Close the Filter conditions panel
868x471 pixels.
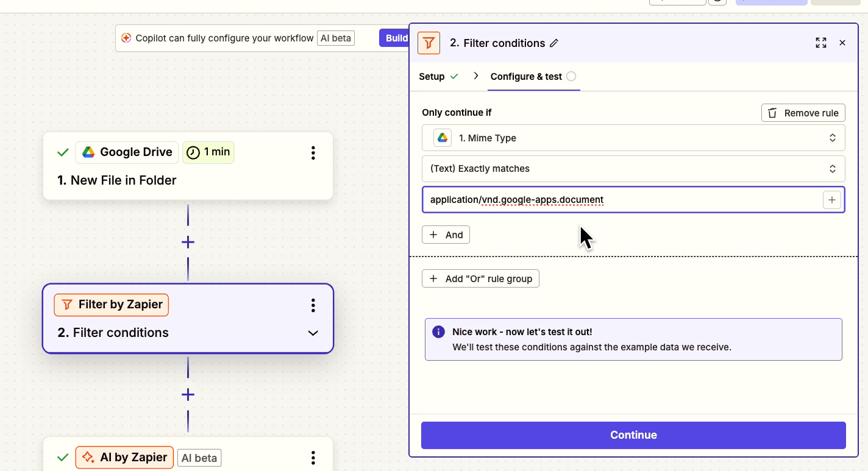tap(842, 43)
